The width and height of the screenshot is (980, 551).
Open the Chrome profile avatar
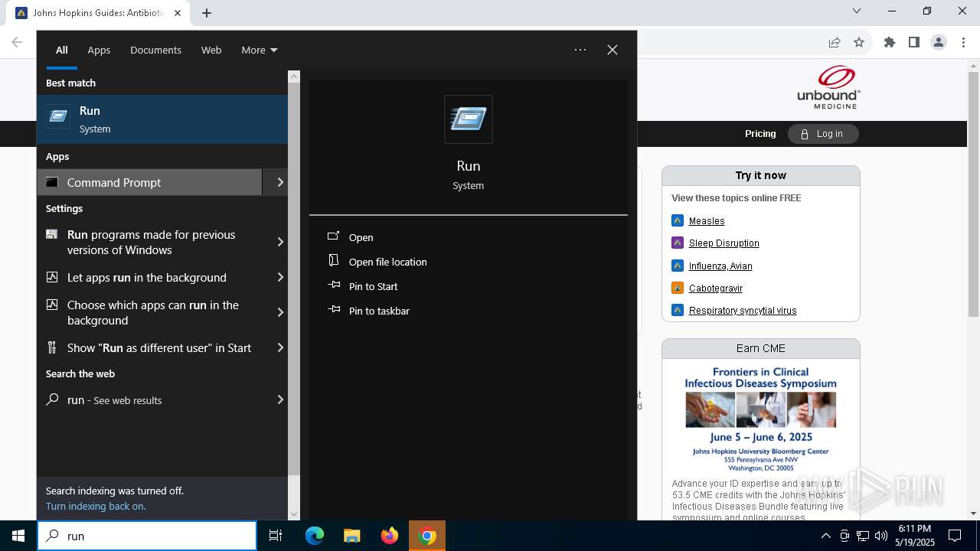point(939,42)
